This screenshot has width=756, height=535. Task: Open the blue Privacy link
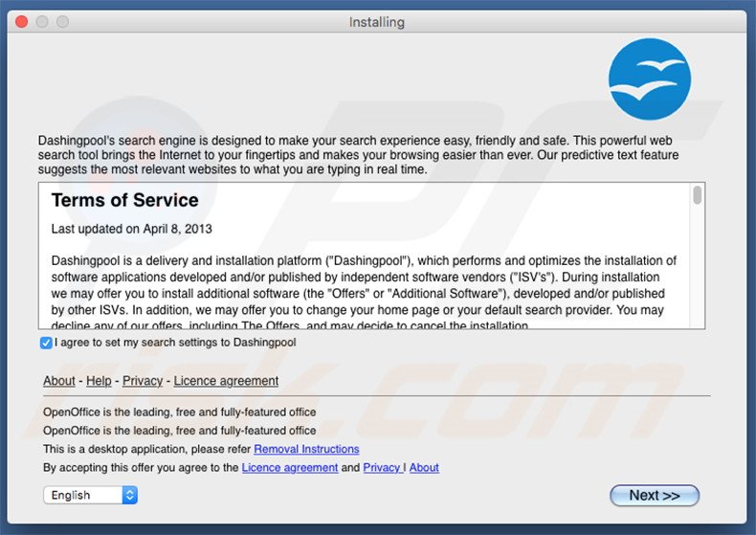[x=383, y=467]
